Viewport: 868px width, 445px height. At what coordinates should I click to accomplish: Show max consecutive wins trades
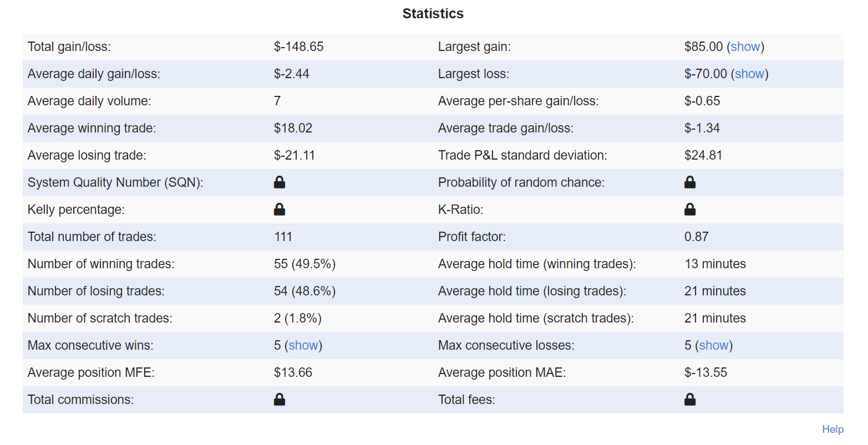point(303,345)
